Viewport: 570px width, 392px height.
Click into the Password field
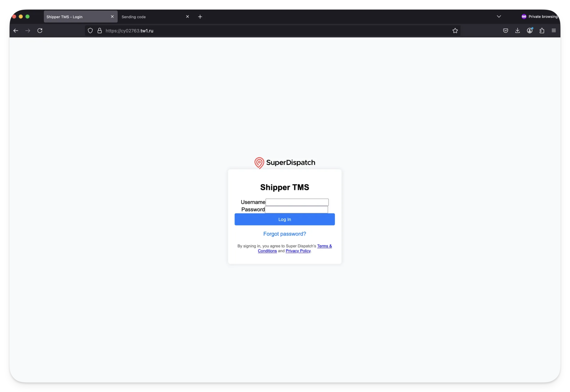pyautogui.click(x=296, y=210)
